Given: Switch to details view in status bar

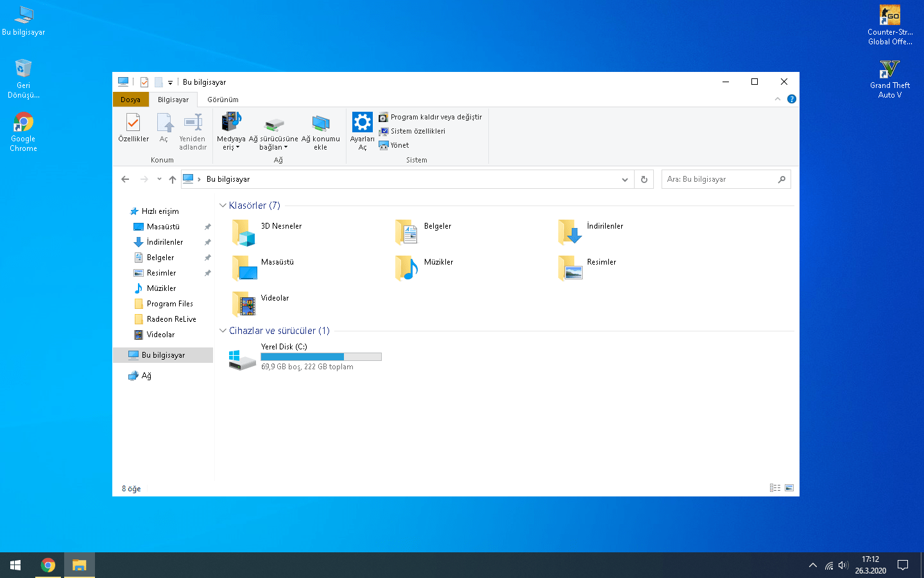Looking at the screenshot, I should 775,488.
